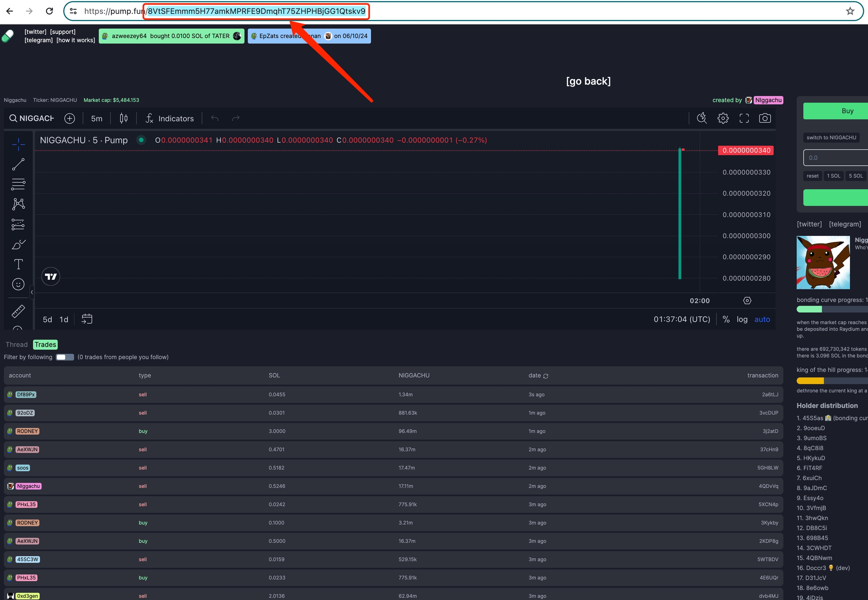Toggle the auto scale option

click(762, 319)
